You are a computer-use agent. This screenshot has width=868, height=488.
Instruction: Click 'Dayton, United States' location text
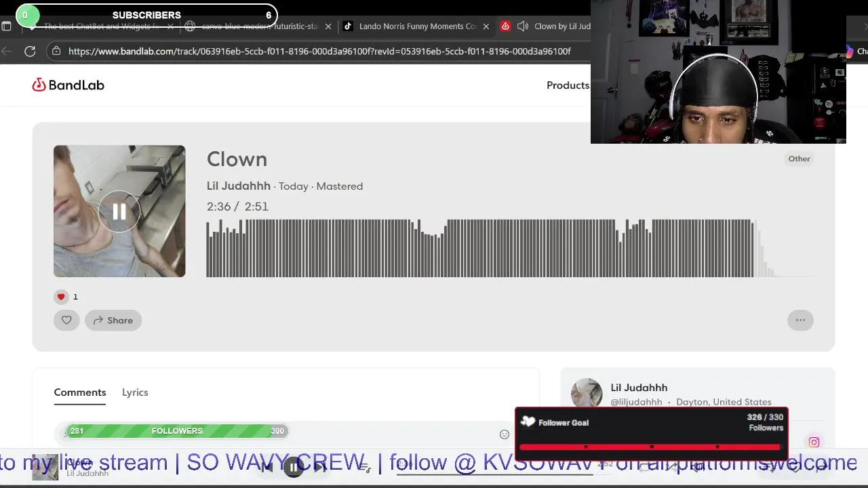[724, 402]
